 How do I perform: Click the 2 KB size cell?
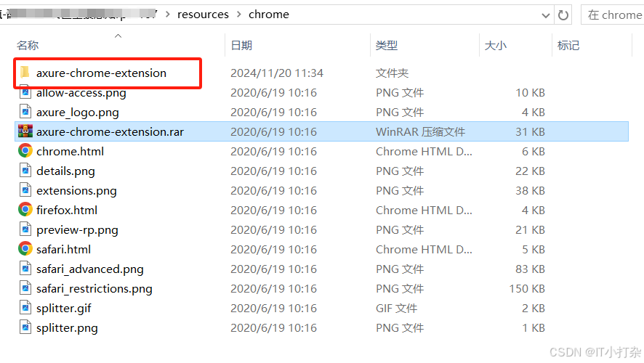533,308
